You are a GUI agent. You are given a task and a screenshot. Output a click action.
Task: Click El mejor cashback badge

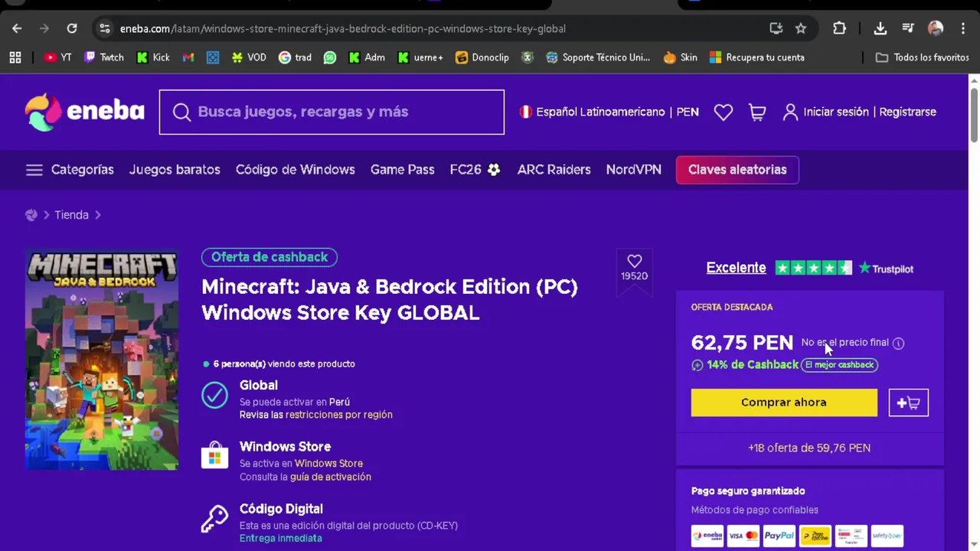[839, 365]
